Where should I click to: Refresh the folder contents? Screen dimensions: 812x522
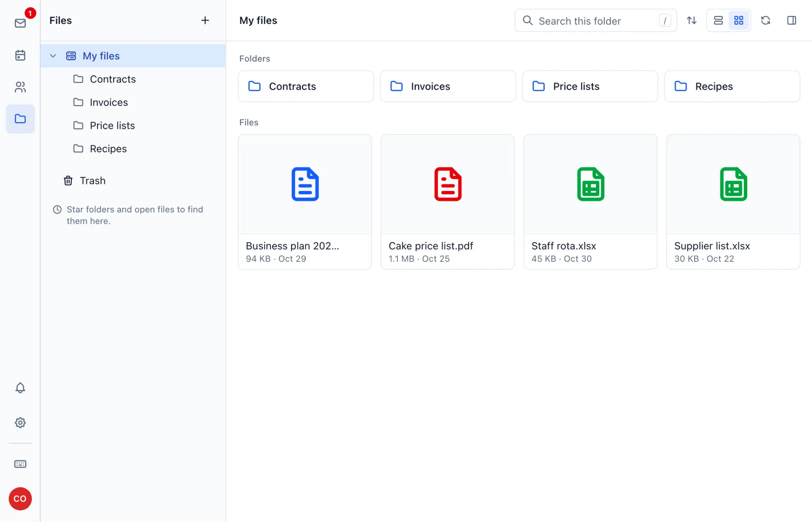[x=766, y=20]
